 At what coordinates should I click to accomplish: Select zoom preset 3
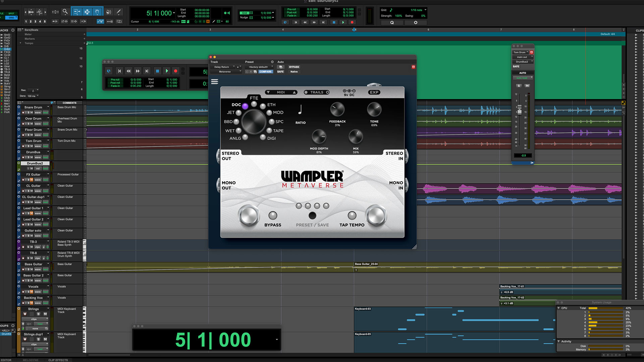[35, 21]
